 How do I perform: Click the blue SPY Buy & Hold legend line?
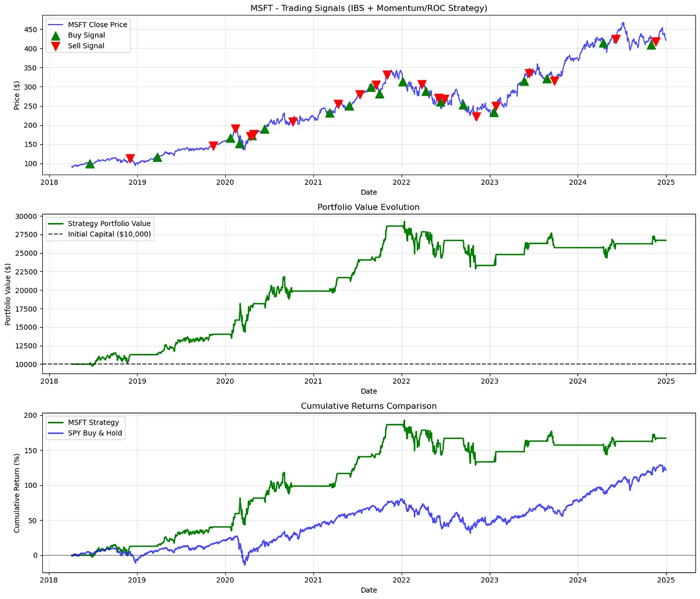pyautogui.click(x=55, y=433)
